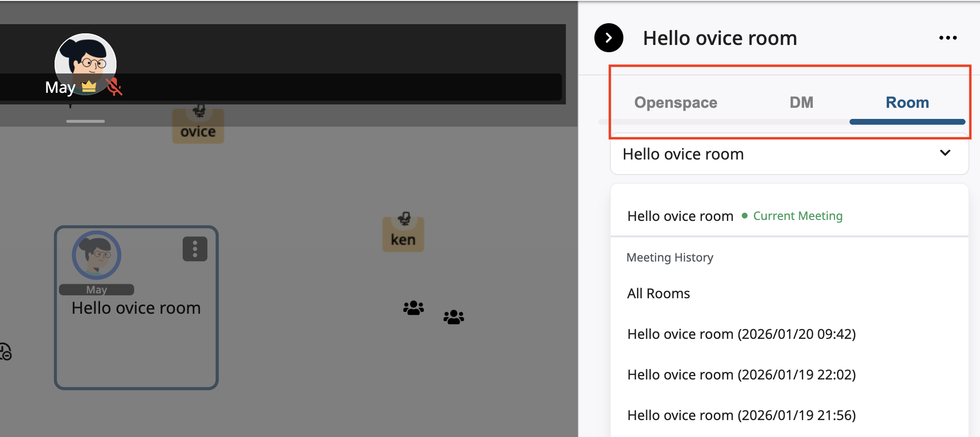The width and height of the screenshot is (980, 437).
Task: Open the kebab menu on Hello ovice room
Action: 195,249
